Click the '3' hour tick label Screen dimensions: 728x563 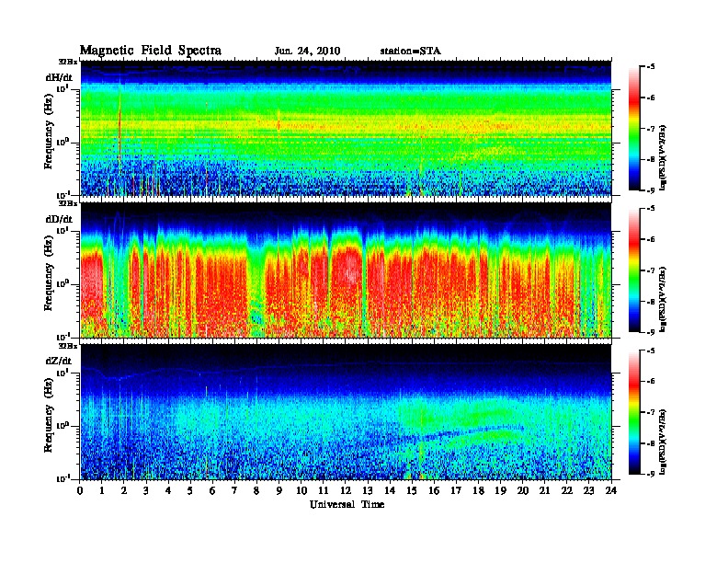pos(146,490)
